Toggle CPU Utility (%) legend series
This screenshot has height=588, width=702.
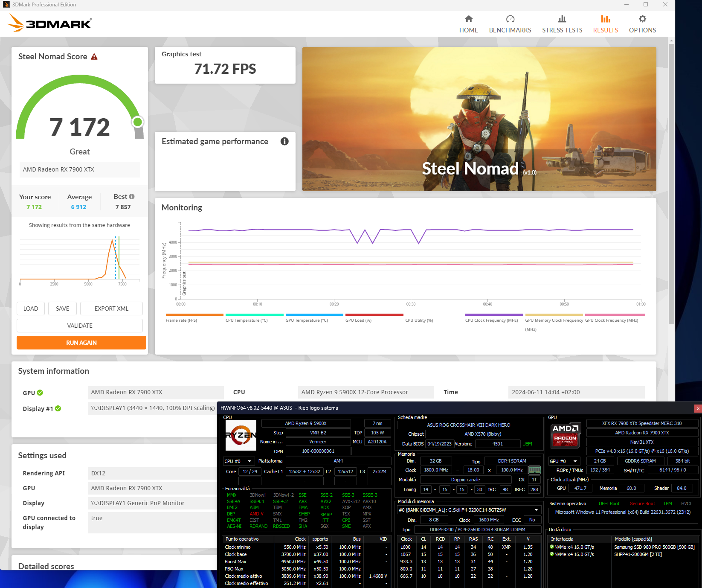(x=419, y=320)
